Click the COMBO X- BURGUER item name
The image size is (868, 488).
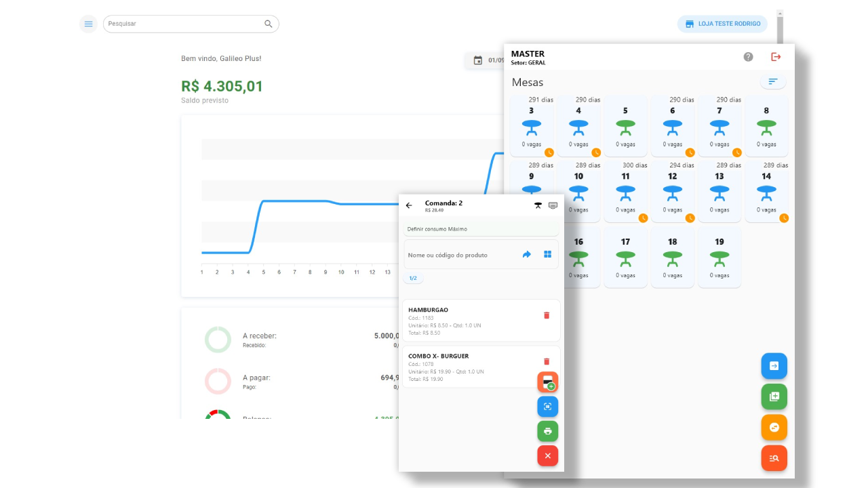pos(438,356)
